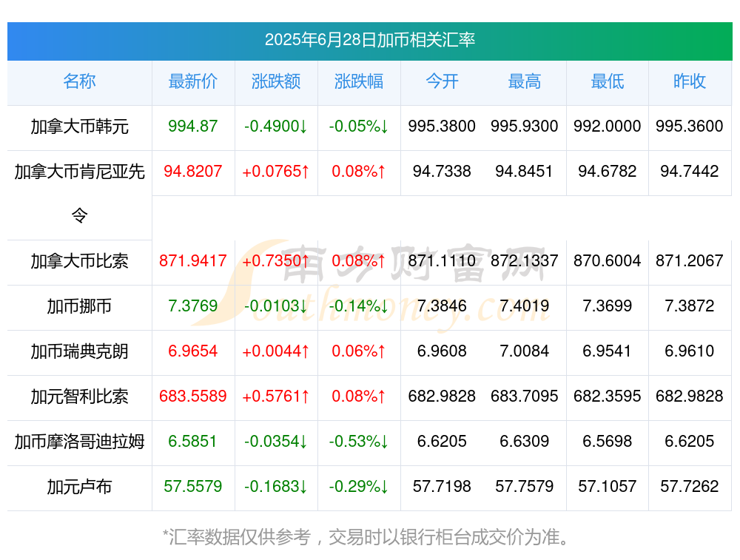The height and width of the screenshot is (560, 740).
Task: Click low value 992.0000
Action: [x=608, y=126]
